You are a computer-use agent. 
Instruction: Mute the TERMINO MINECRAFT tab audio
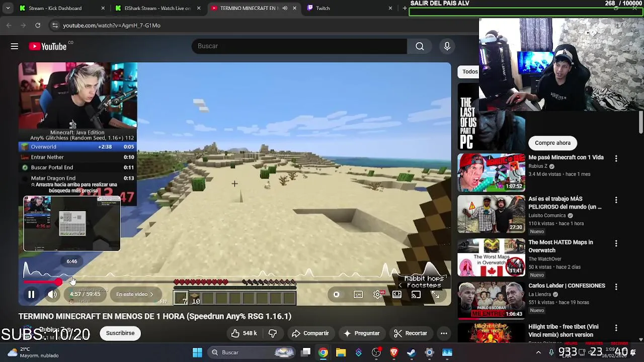pos(285,9)
